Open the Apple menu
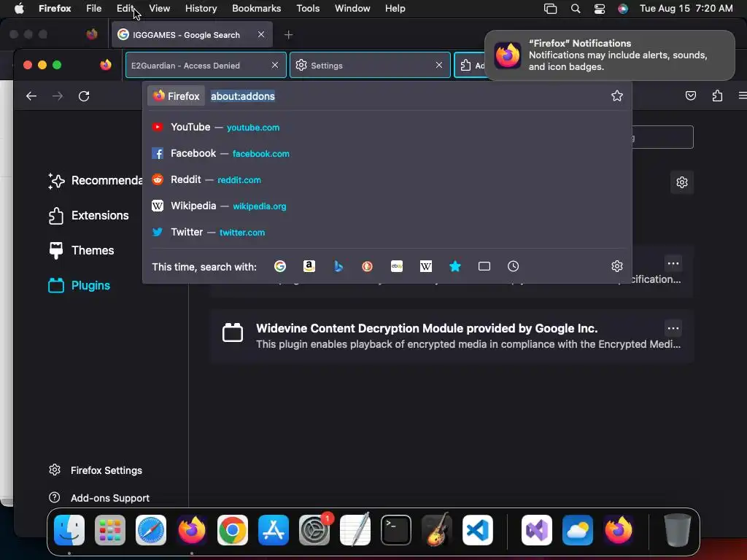 [19, 8]
